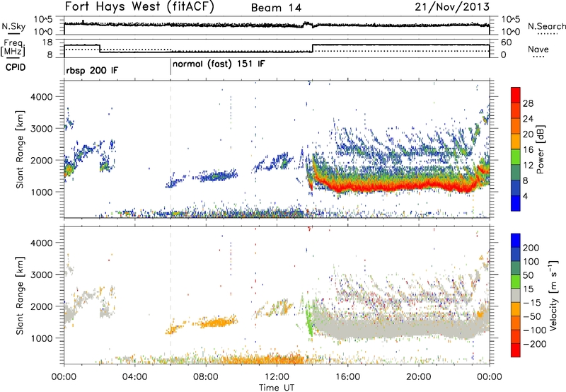Click the "Freq. [MHz]" axis label
The height and width of the screenshot is (392, 566).
[13, 48]
